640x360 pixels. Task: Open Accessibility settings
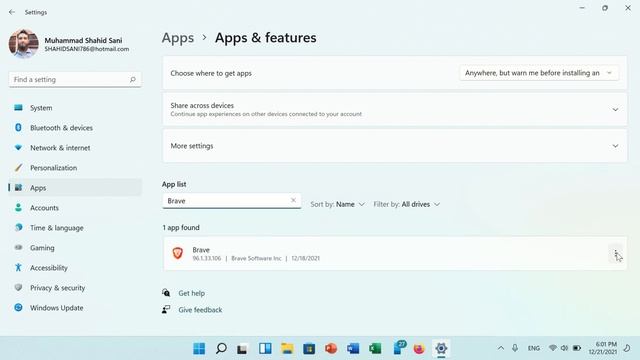[75, 268]
